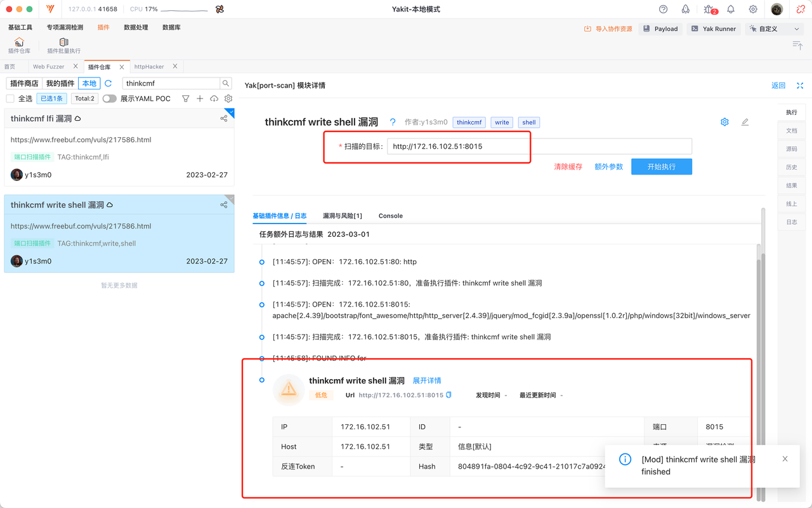Switch to the Web Fuzzer tab
812x508 pixels.
click(49, 67)
